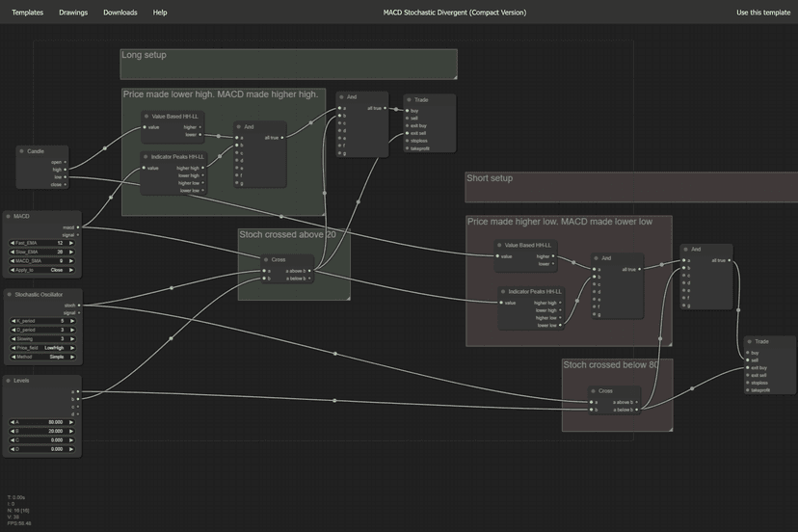Collapse the Candle node via its title dot
This screenshot has height=532, width=798.
tap(21, 151)
